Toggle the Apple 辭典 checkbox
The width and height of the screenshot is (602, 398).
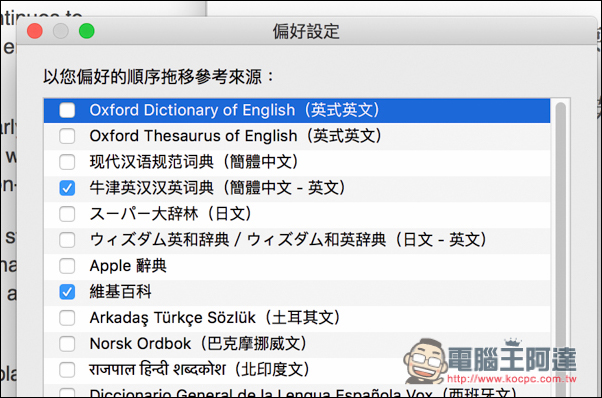click(x=67, y=266)
